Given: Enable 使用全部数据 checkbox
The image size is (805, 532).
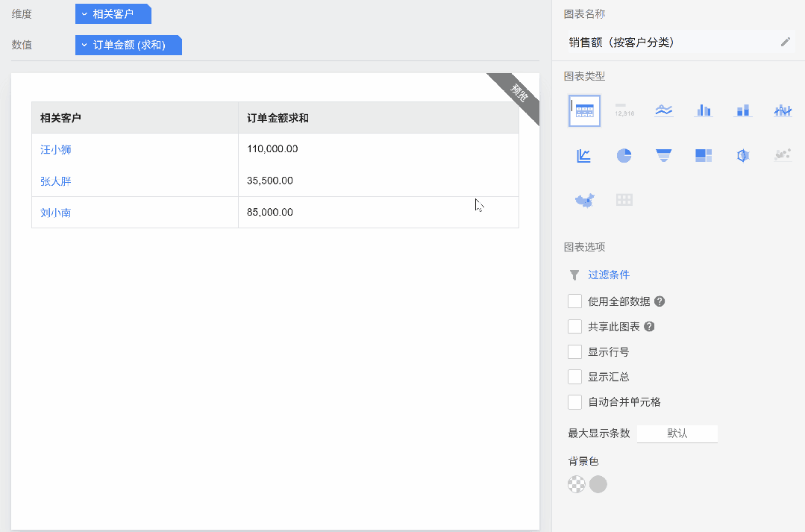Looking at the screenshot, I should tap(575, 301).
